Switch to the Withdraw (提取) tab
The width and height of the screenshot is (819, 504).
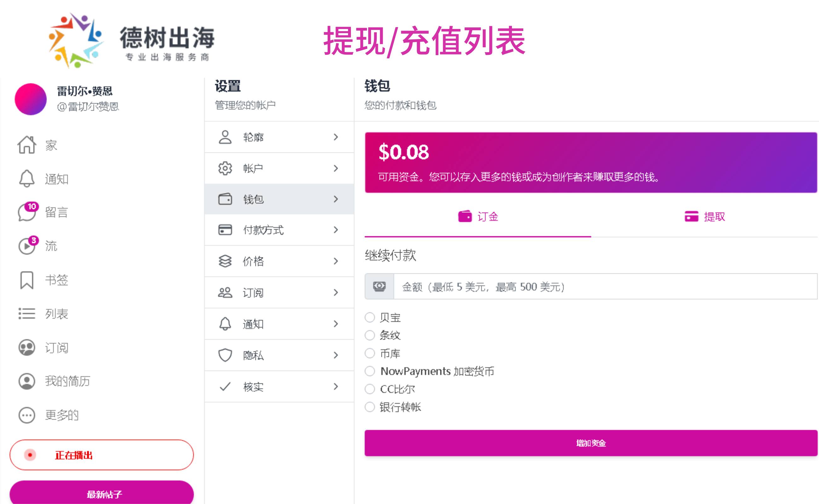[704, 217]
